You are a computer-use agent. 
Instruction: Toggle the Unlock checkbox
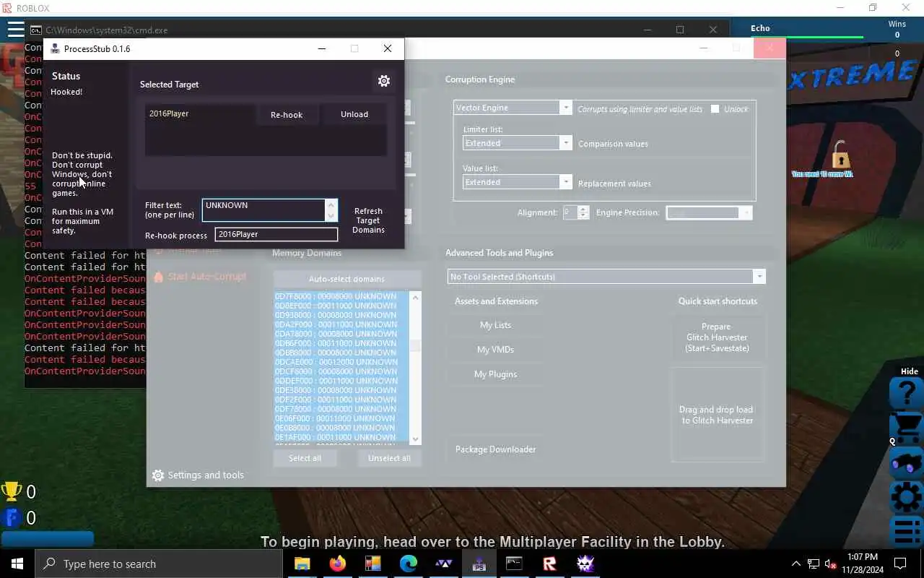coord(715,109)
